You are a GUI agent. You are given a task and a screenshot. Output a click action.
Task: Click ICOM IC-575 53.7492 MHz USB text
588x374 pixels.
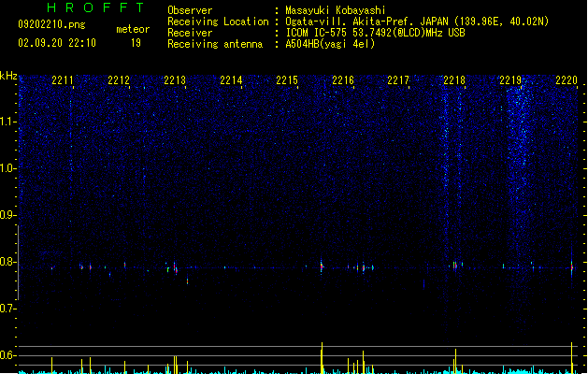pyautogui.click(x=375, y=33)
